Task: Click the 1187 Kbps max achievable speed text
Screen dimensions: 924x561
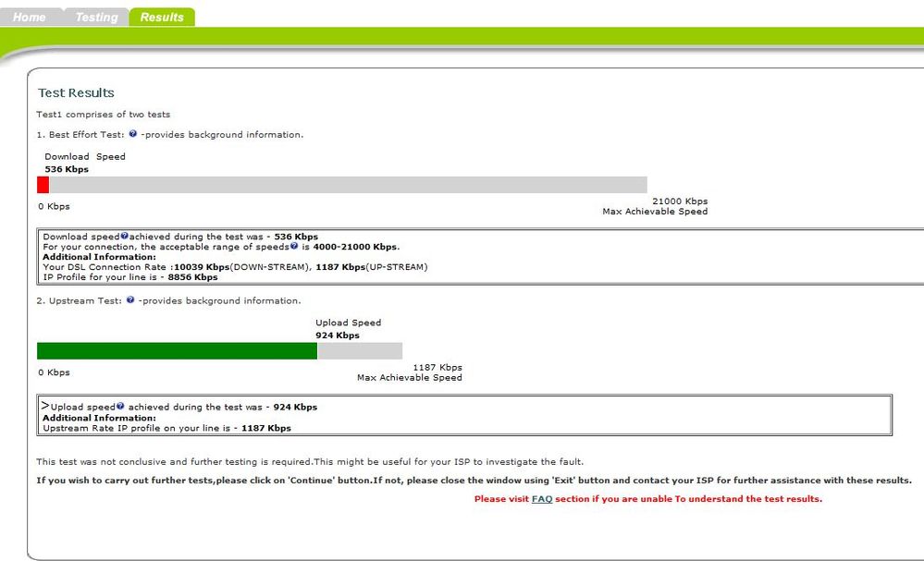Action: 437,367
